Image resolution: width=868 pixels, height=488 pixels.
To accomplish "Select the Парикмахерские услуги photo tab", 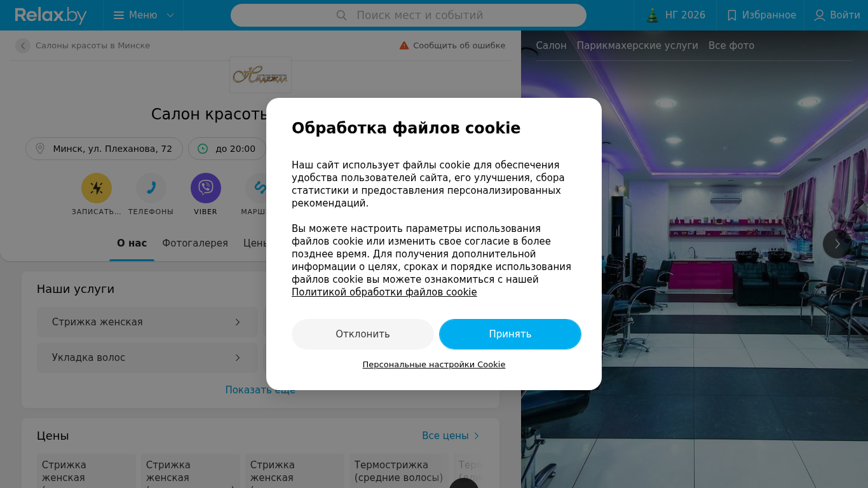I will pos(637,46).
